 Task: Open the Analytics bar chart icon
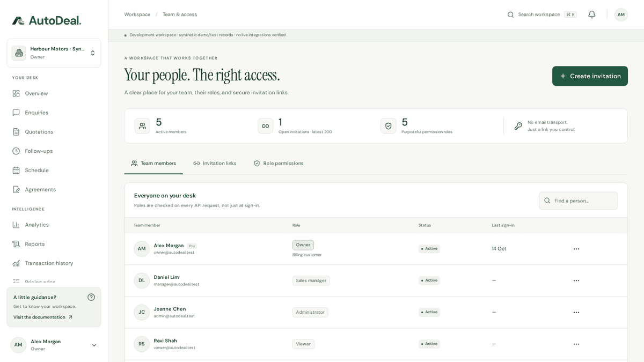coord(16,225)
